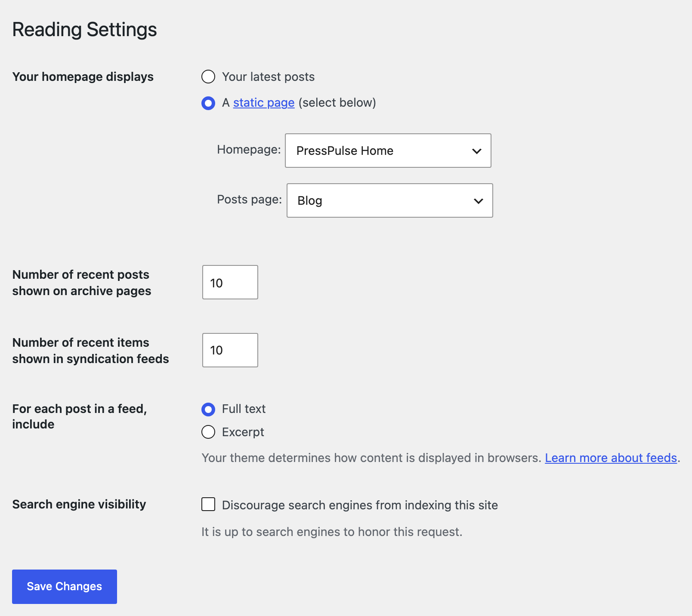
Task: Click the 'Your homepage displays' label
Action: coord(83,77)
